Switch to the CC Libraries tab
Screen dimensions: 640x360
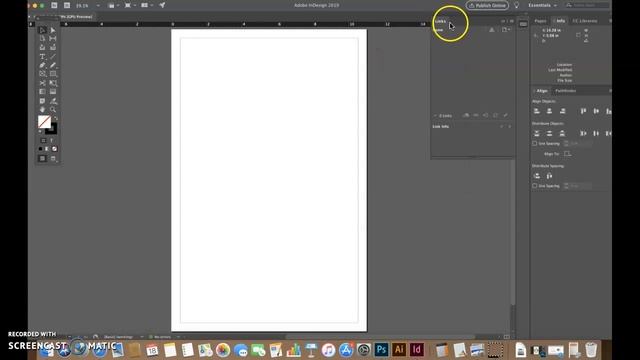tap(585, 21)
